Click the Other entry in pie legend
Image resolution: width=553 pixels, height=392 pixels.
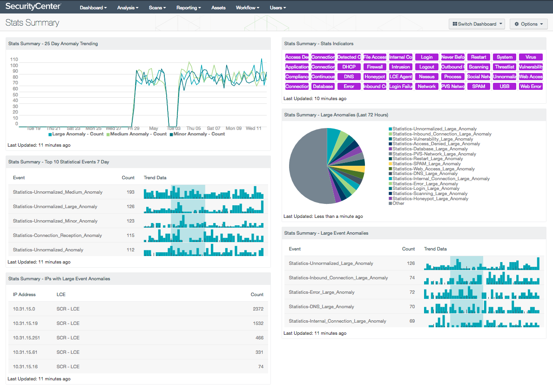pyautogui.click(x=398, y=203)
